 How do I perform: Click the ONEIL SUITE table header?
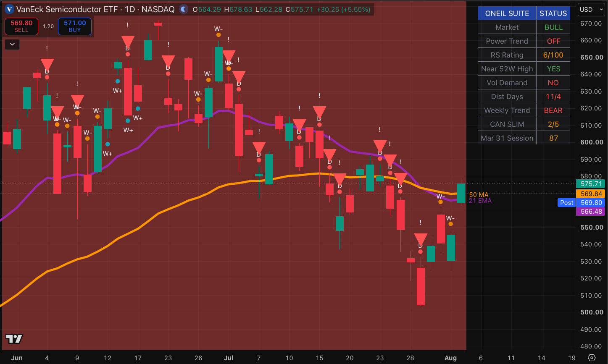point(507,13)
